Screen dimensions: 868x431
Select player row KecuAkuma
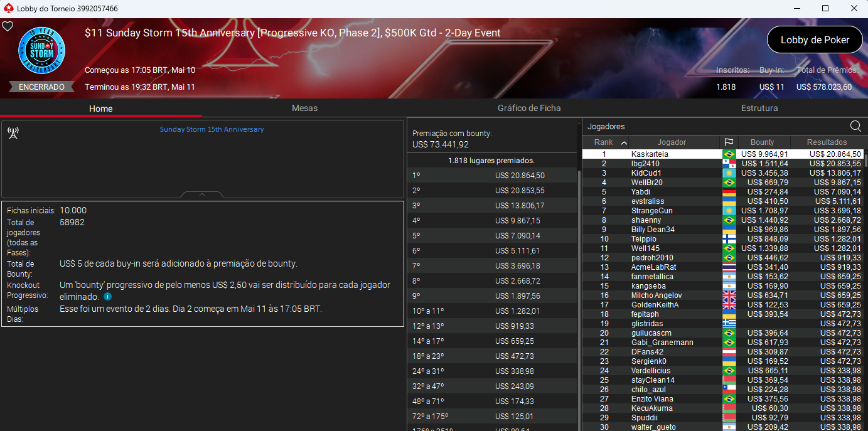[x=723, y=408]
